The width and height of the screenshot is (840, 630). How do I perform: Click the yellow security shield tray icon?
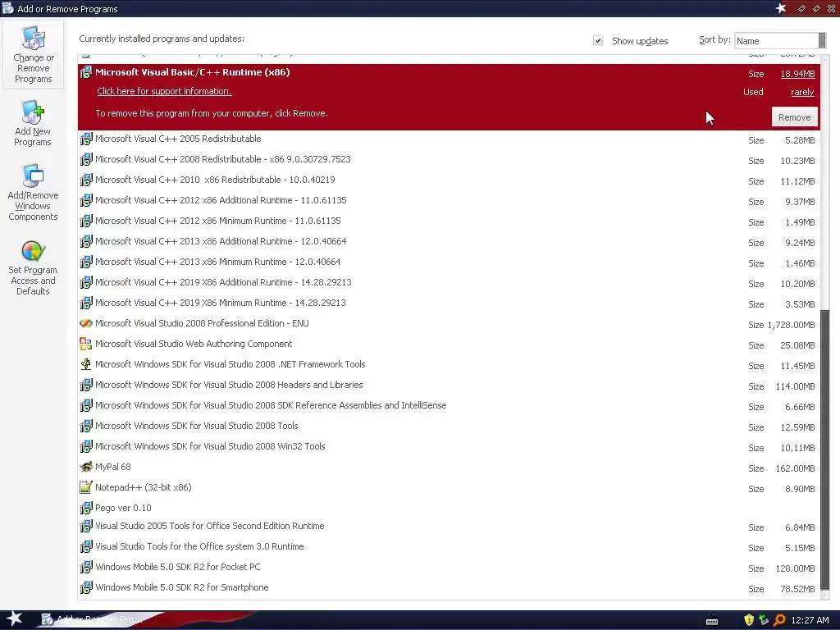point(749,620)
